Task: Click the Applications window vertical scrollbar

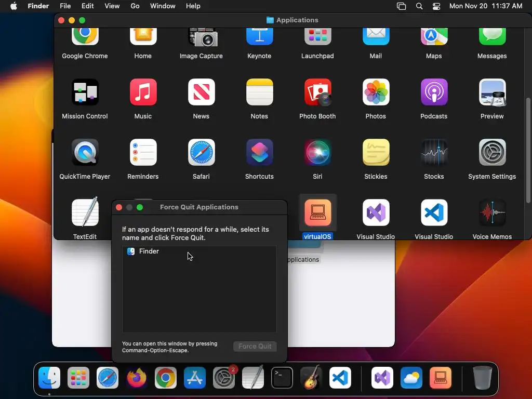Action: (528, 151)
